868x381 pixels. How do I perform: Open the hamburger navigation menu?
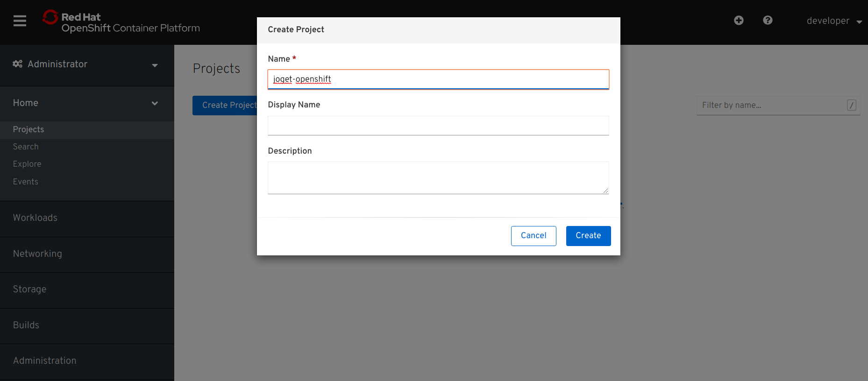pyautogui.click(x=20, y=21)
